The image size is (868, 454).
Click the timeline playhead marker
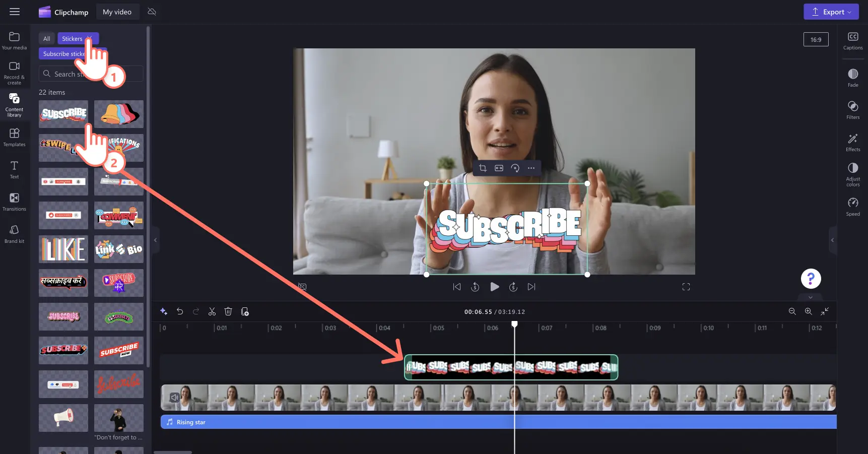pos(514,324)
